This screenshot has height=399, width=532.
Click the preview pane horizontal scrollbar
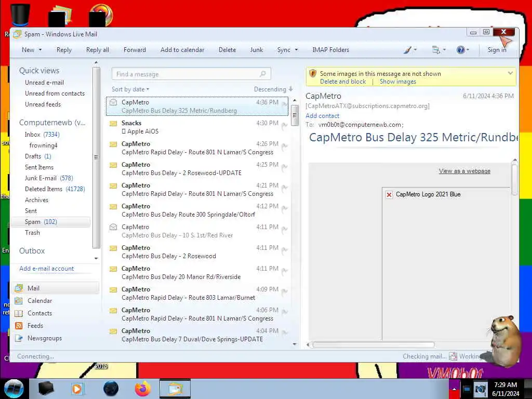tap(373, 345)
